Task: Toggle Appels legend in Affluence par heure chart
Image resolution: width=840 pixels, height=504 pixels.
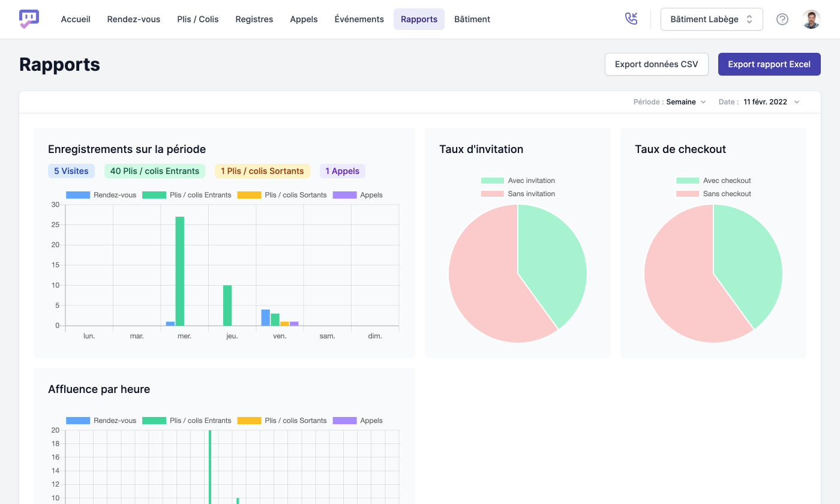Action: coord(358,421)
